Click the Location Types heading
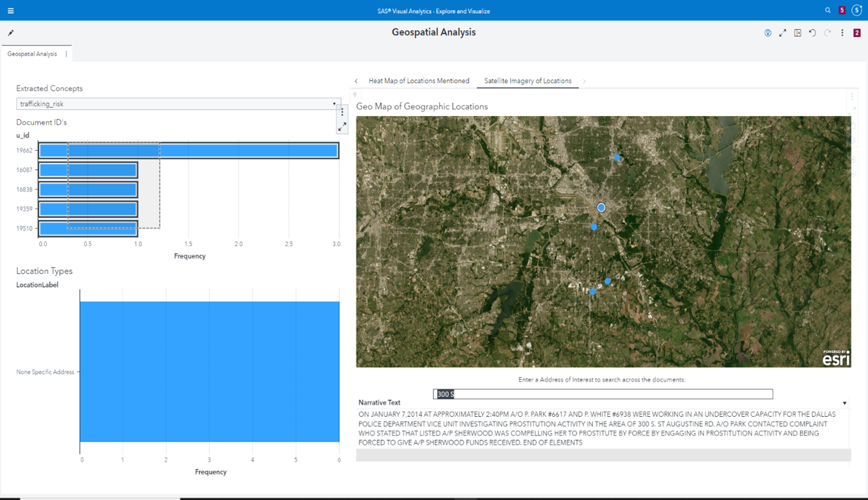 click(44, 271)
